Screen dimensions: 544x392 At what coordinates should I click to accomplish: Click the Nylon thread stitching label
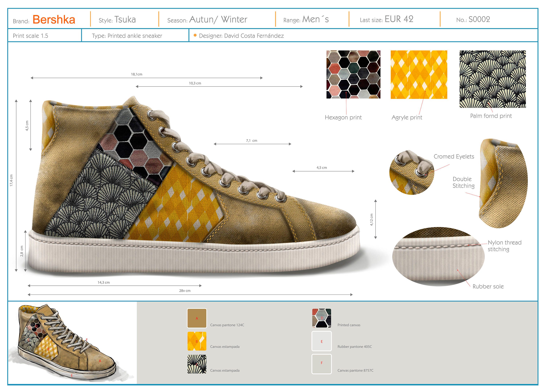click(504, 246)
